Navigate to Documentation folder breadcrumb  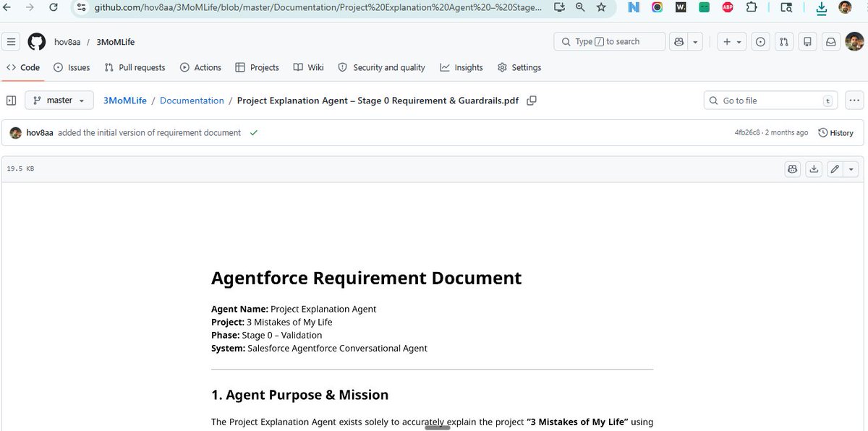click(192, 101)
